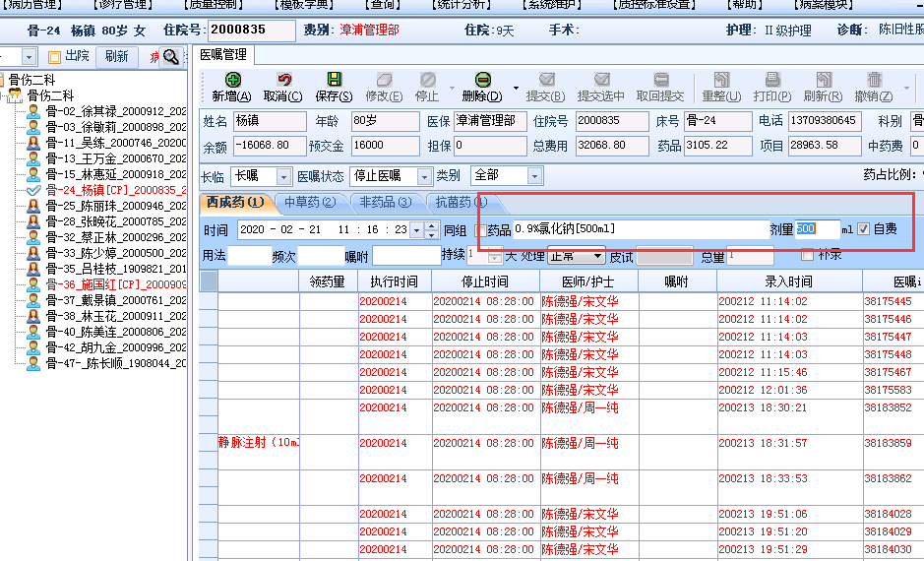
Task: Open the 时间 date picker dropdown arrow
Action: click(x=416, y=230)
